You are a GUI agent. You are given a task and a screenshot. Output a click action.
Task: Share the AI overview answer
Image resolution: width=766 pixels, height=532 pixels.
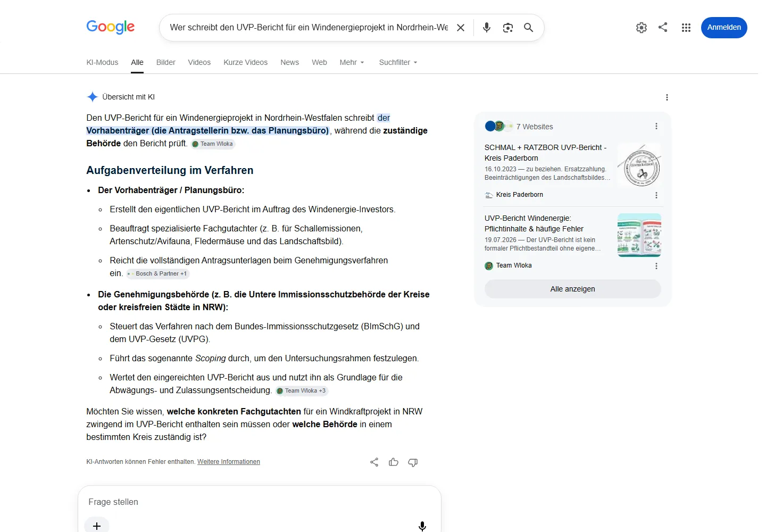pos(374,462)
